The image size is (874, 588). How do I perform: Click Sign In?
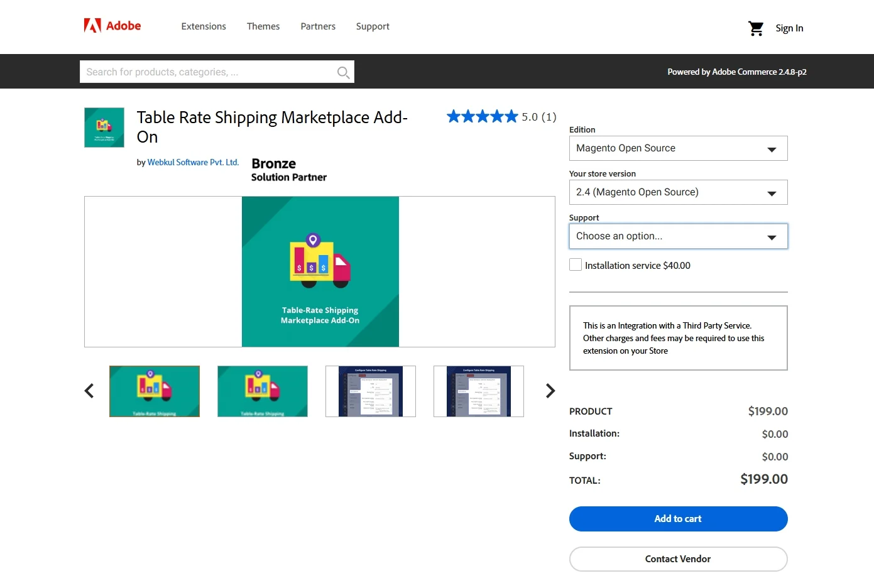(x=789, y=28)
